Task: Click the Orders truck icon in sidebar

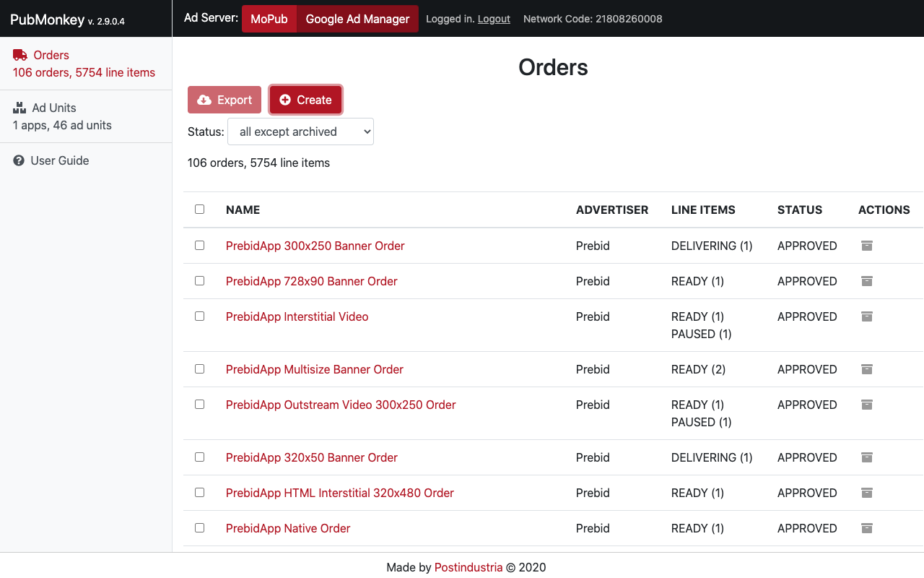Action: (x=20, y=55)
